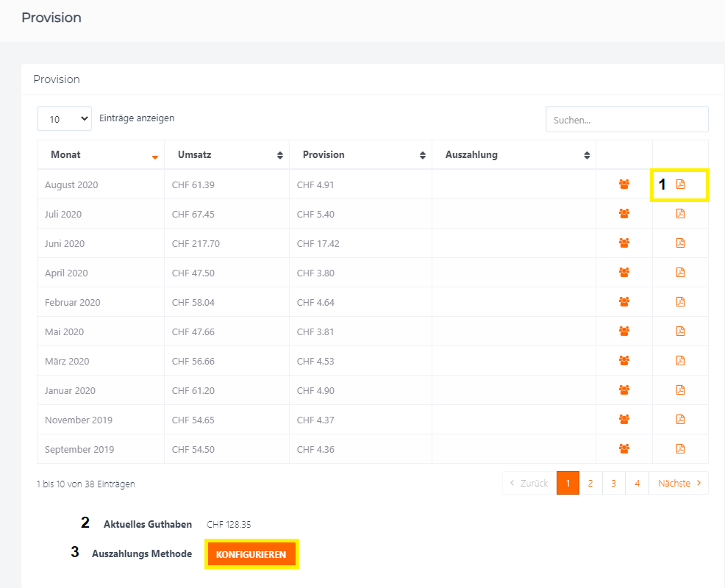The image size is (725, 588).
Task: Sort by Auszahlung column header
Action: 514,155
